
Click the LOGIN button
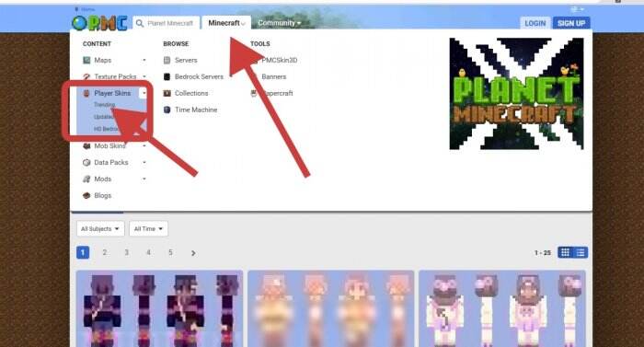click(x=535, y=23)
